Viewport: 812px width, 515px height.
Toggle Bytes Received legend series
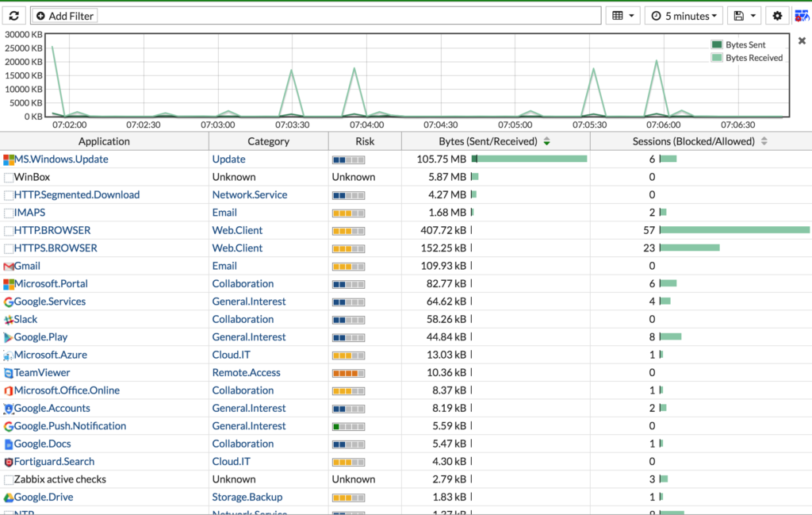(x=747, y=57)
